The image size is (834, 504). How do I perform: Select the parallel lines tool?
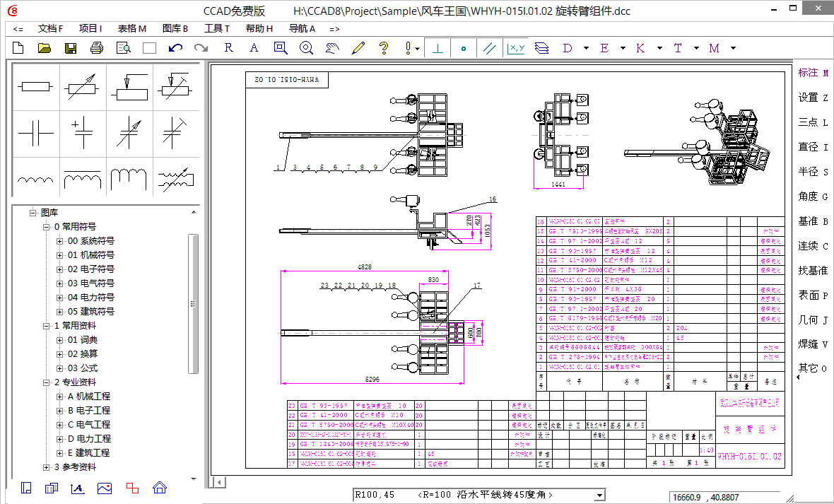(x=489, y=47)
